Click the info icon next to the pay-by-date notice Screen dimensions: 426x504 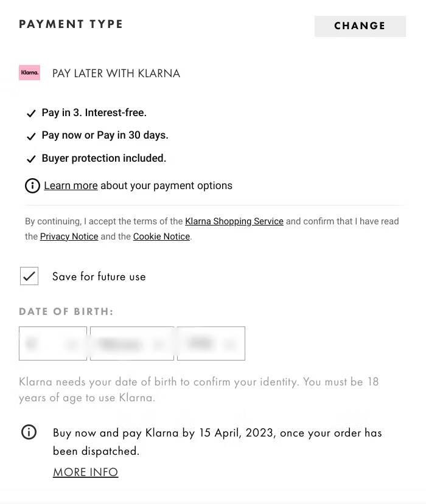pos(29,432)
